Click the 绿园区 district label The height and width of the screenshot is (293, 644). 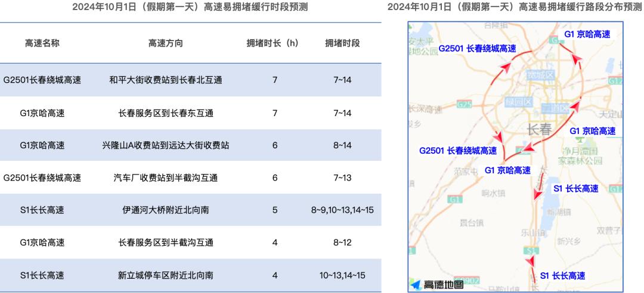coord(519,102)
